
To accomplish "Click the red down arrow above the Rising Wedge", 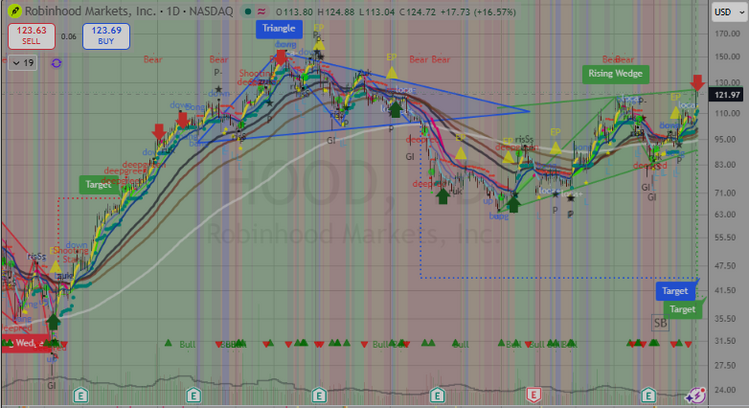I will [x=697, y=82].
